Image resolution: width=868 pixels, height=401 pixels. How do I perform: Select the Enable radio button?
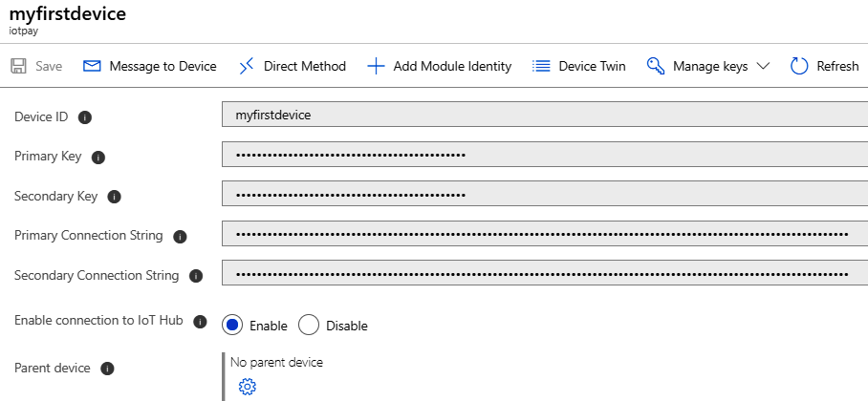[x=232, y=325]
